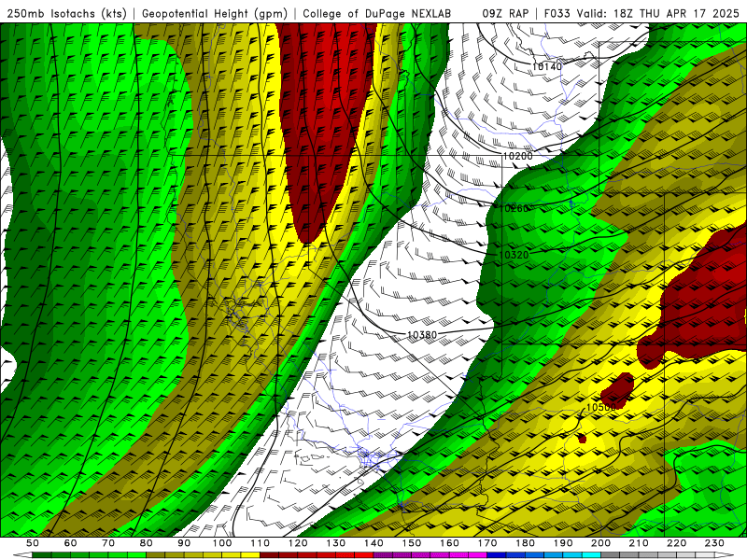This screenshot has height=560, width=747.
Task: Click the 180 value on the color scale
Action: (525, 543)
